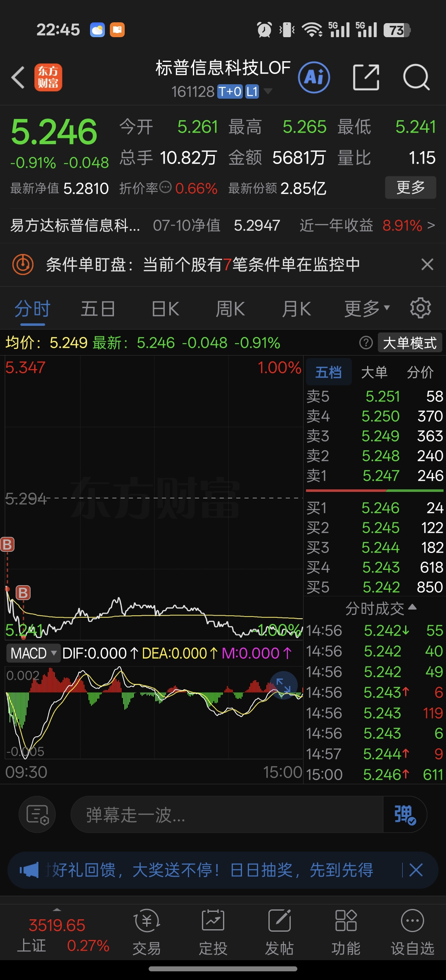Tap the help question mark icon
Viewport: 446px width, 980px height.
[x=366, y=343]
